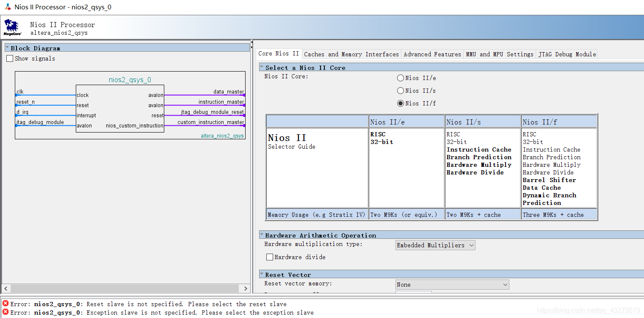Viewport: 644px width, 318px height.
Task: Click the d_irq signal label
Action: pos(22,112)
